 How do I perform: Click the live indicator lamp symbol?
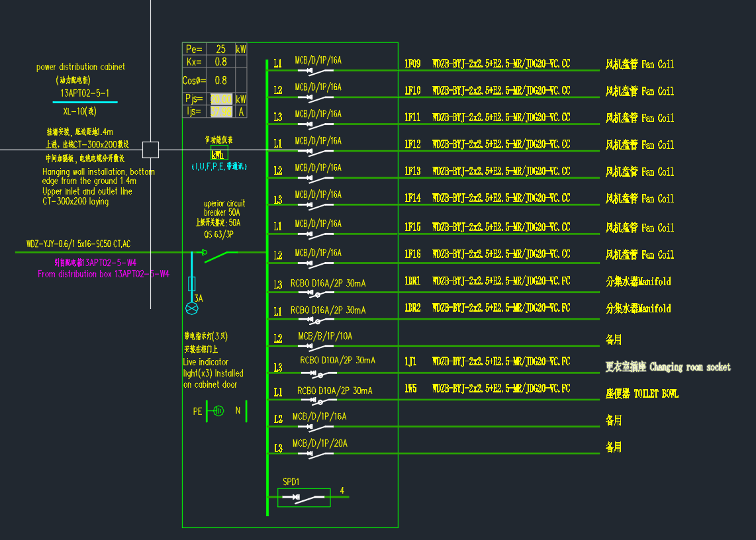pos(192,308)
